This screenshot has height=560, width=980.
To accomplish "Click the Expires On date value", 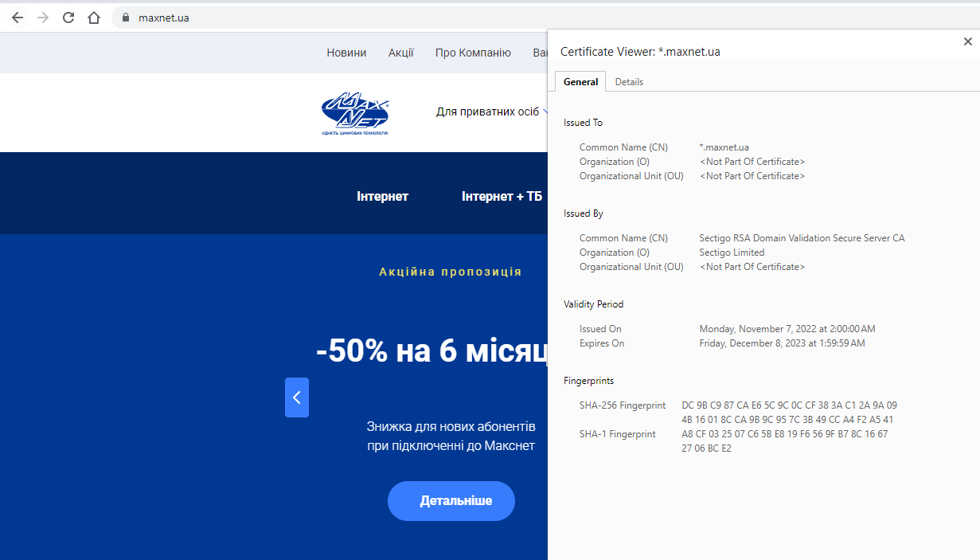I will [782, 343].
